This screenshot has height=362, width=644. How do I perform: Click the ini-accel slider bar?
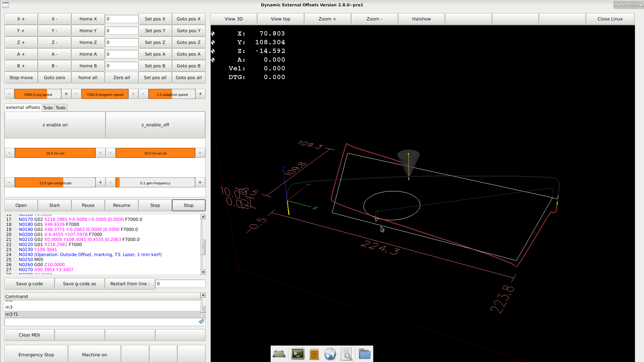coord(155,153)
